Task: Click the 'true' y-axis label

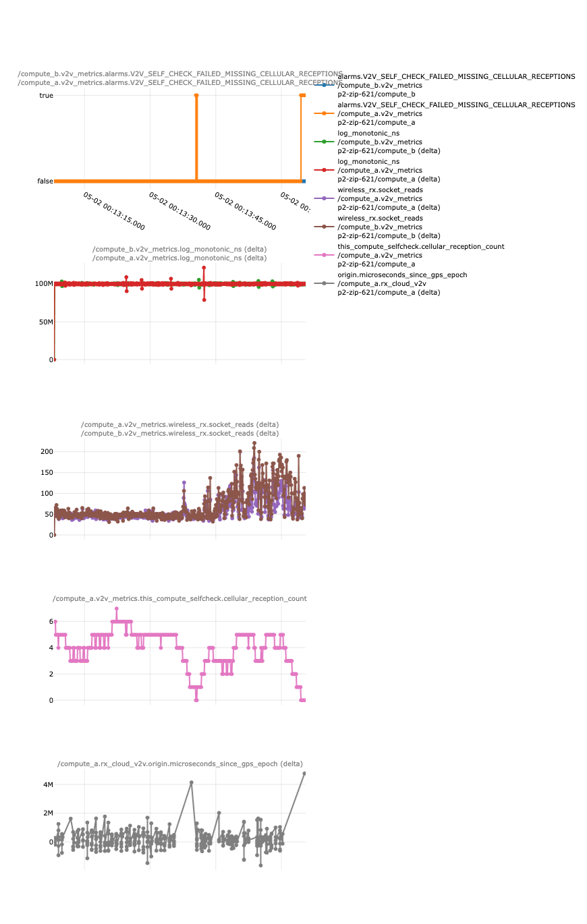Action: (x=46, y=96)
